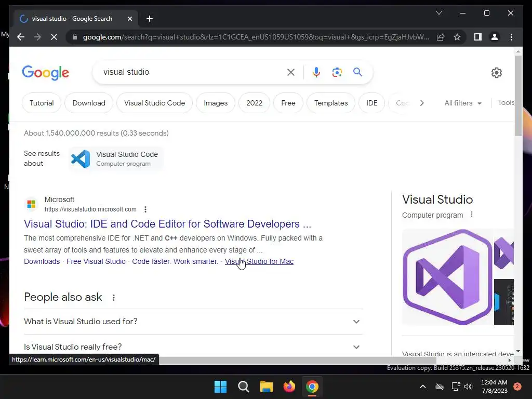Screen dimensions: 532x399
Task: Open Chrome three-dot menu
Action: (x=511, y=37)
